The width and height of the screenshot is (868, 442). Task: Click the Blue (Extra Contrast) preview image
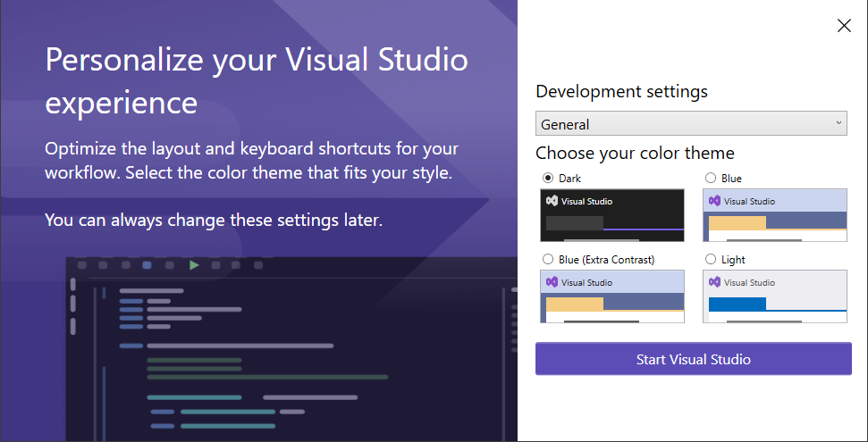[x=612, y=296]
